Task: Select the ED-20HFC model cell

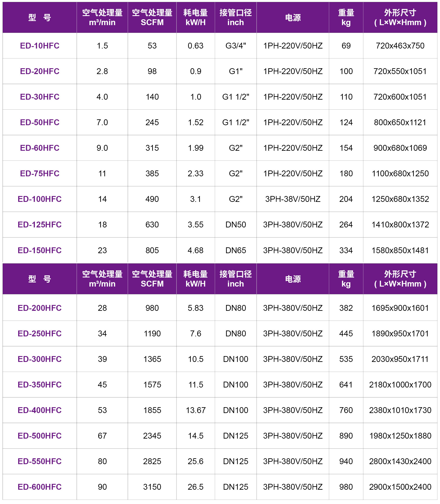Action: click(x=40, y=71)
